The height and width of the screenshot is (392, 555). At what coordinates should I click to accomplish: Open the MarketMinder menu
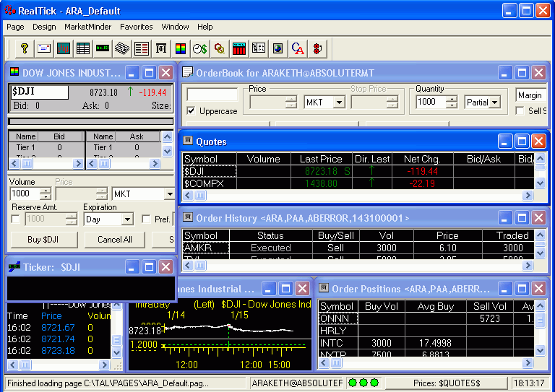[87, 27]
